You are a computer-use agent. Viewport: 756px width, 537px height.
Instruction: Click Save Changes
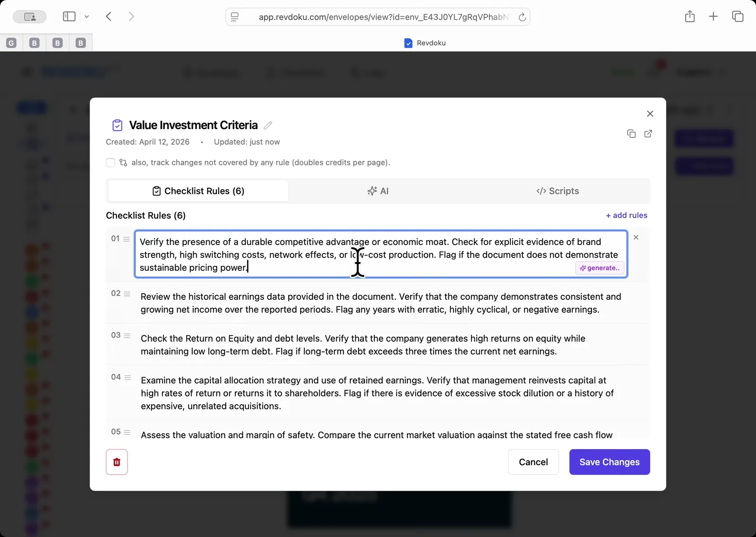coord(610,462)
